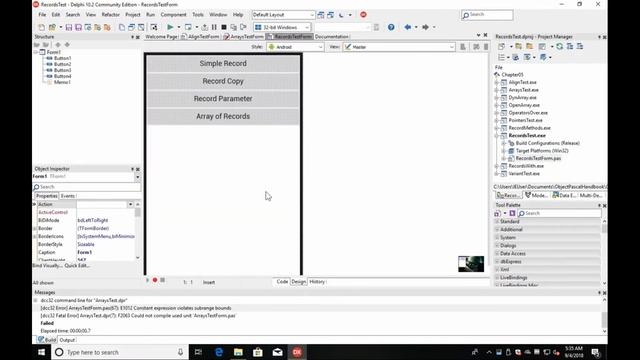Viewport: 640px width, 360px height.
Task: Select OperatorsOver.exe in Project Manager
Action: click(x=528, y=113)
